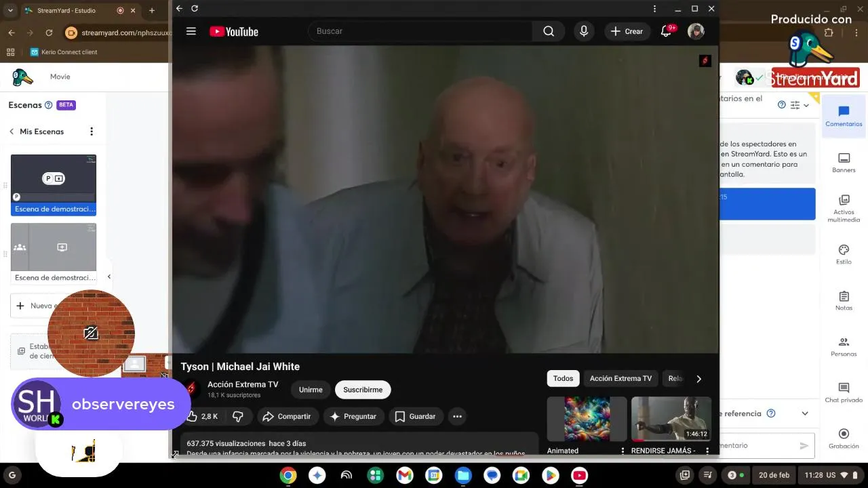The height and width of the screenshot is (488, 868).
Task: Open Estilo panel in StreamYard
Action: tap(844, 255)
